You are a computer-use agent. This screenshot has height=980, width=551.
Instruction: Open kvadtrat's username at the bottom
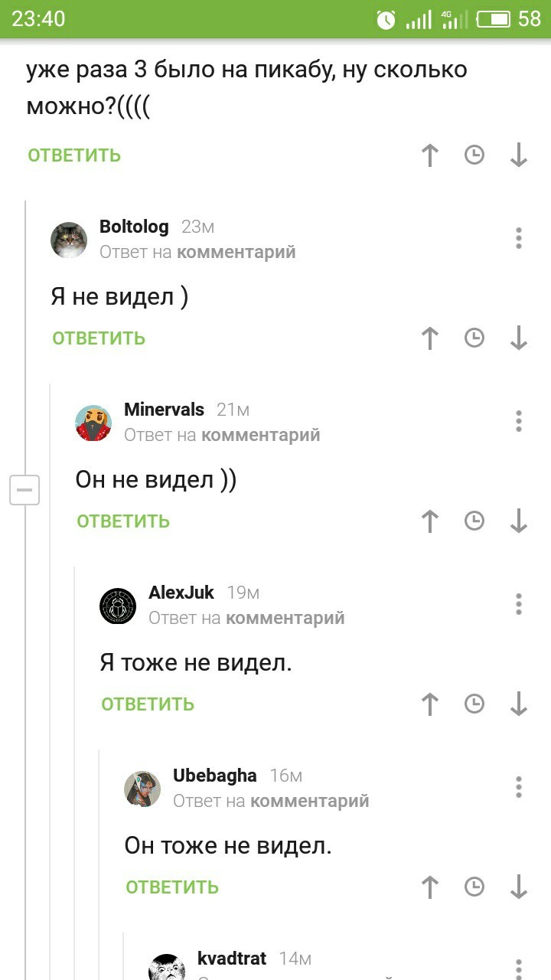coord(232,959)
